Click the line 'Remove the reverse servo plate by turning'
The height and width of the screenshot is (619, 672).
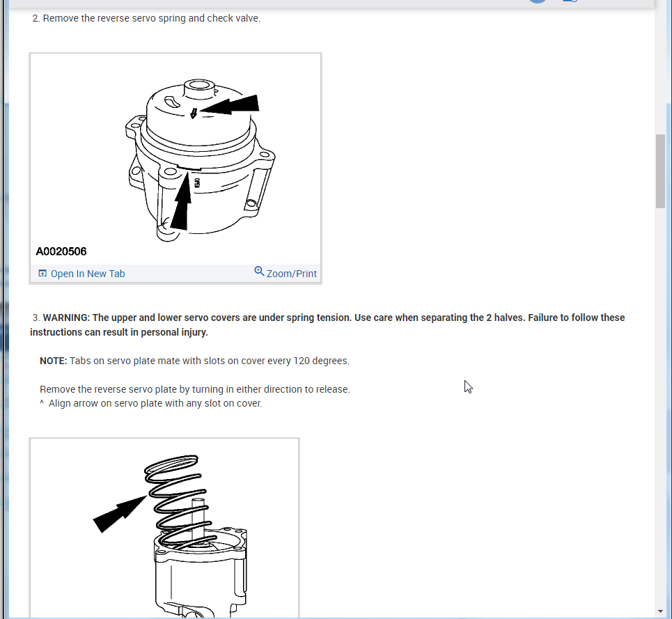(195, 389)
